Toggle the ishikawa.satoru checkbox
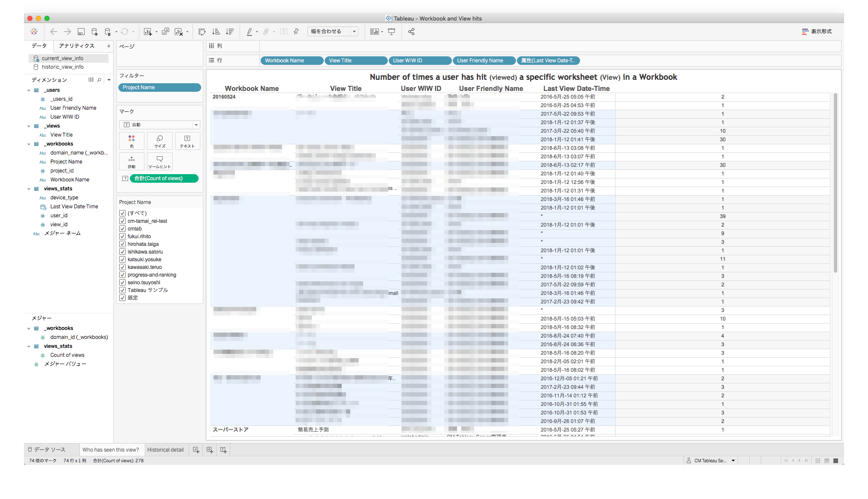This screenshot has height=499, width=868. 123,251
